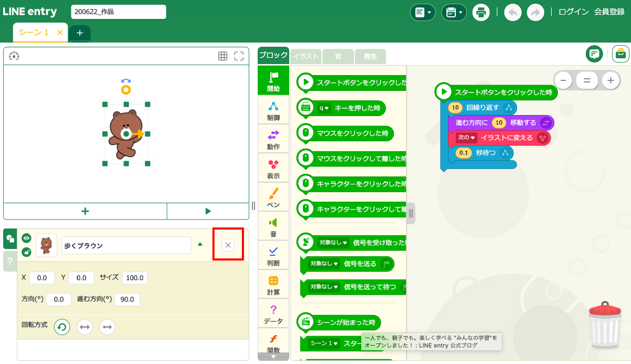Click the 進む方向(°) value field
Screen dimensions: 631x364
pos(127,299)
